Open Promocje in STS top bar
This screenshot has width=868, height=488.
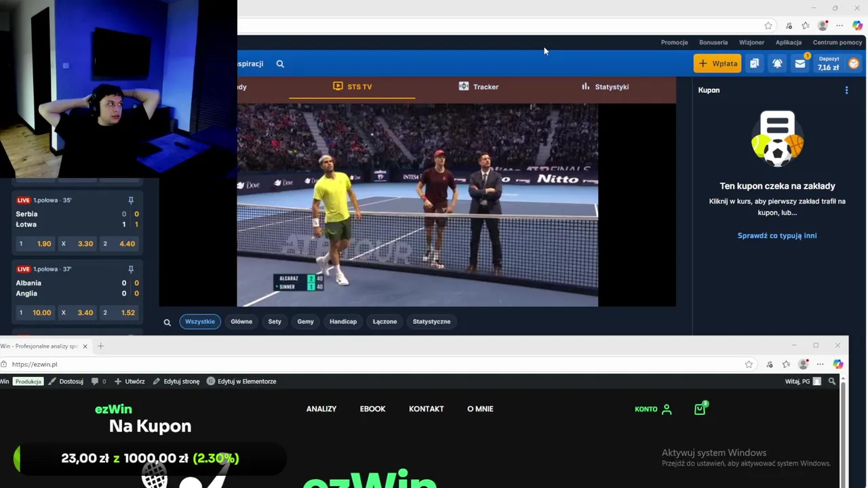tap(674, 42)
